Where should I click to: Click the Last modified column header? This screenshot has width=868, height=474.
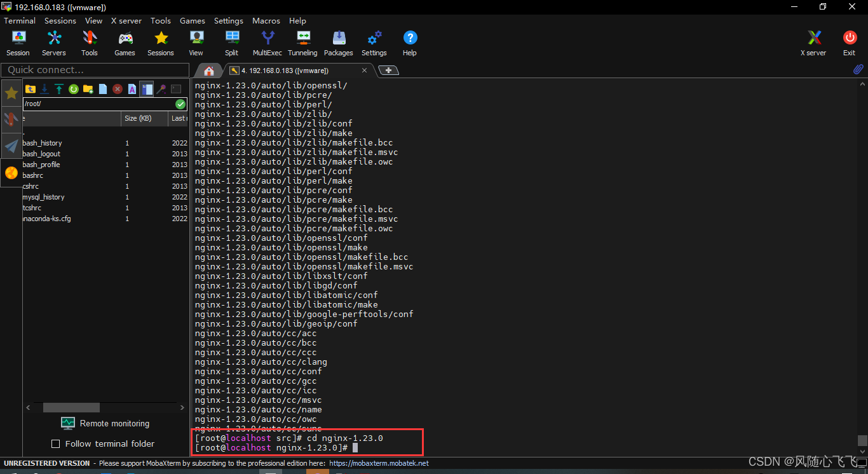pyautogui.click(x=179, y=118)
